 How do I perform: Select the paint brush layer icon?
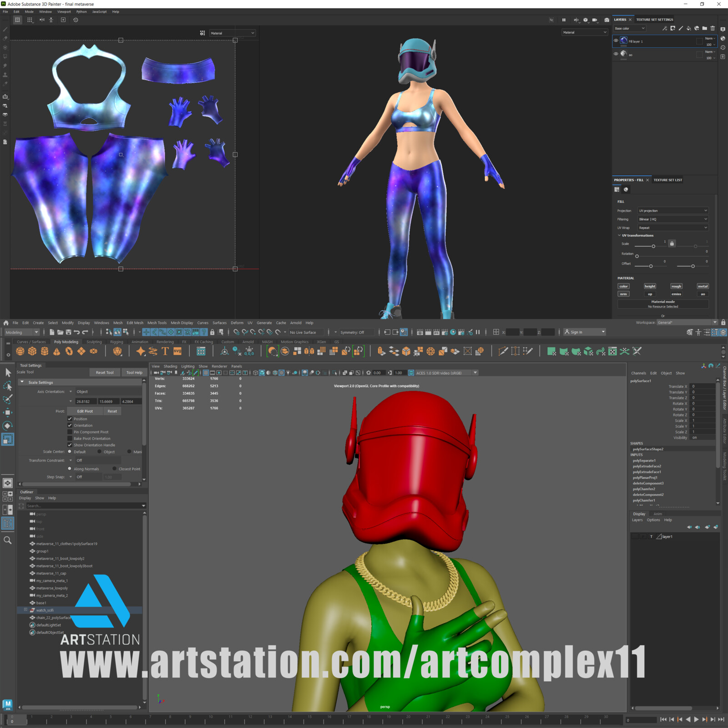681,28
